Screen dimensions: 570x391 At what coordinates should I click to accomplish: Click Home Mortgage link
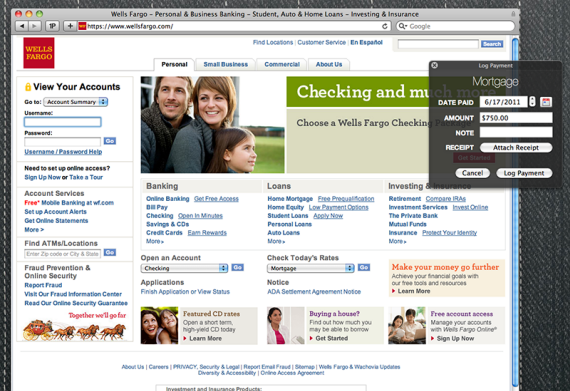[290, 199]
